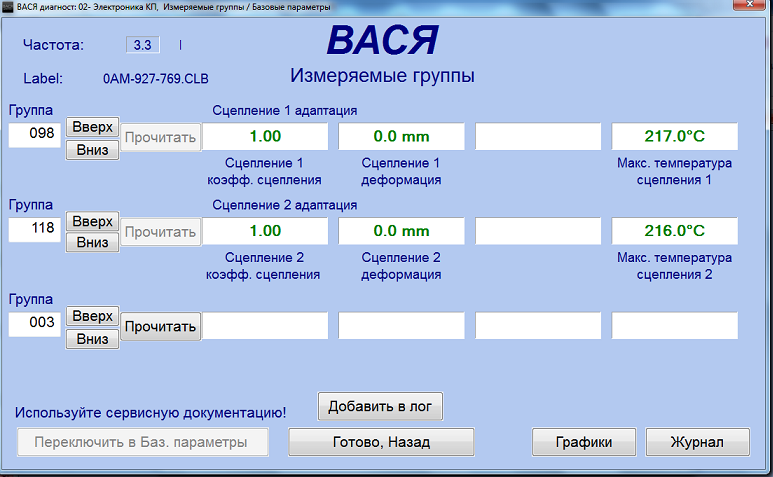773x477 pixels.
Task: Click the empty third field of group 118
Action: click(538, 231)
